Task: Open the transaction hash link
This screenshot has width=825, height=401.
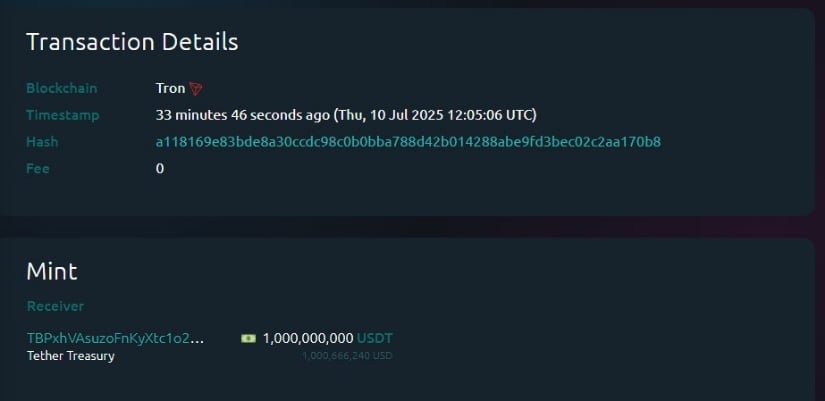Action: [x=408, y=142]
